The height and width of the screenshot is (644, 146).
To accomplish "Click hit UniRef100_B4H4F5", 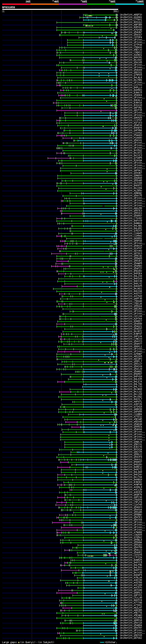I will click(x=131, y=575).
